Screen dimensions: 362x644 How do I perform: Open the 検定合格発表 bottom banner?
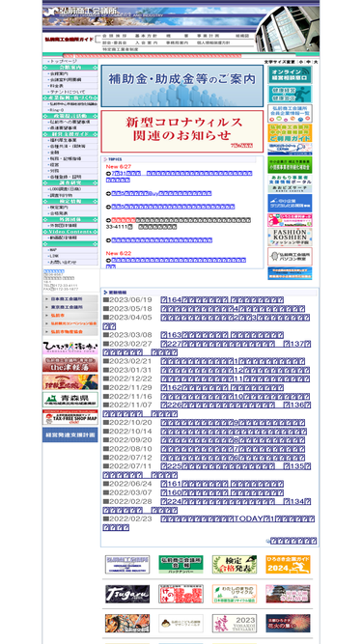pos(235,564)
